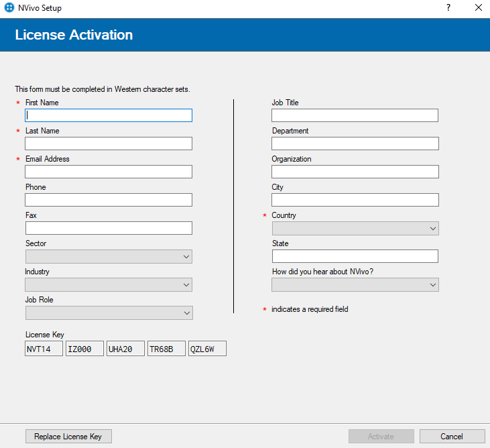Expand the Industry dropdown list
Viewport: 490px width, 448px height.
[x=109, y=284]
